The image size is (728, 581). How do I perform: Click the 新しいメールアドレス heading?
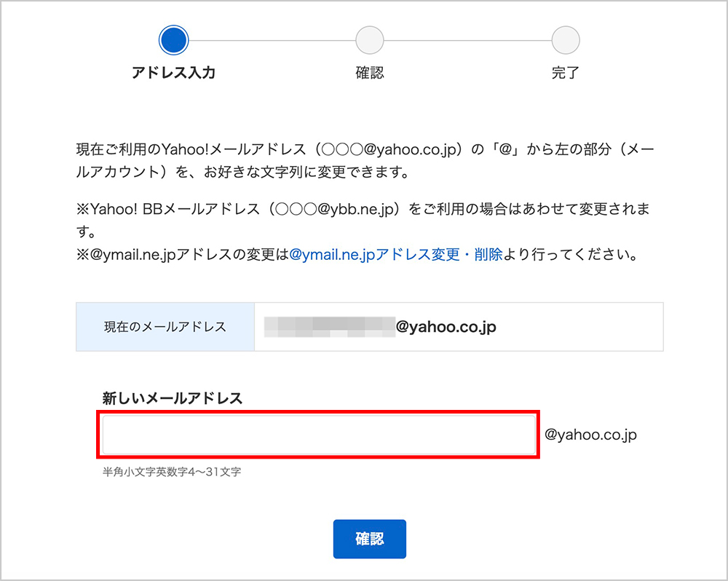point(173,398)
